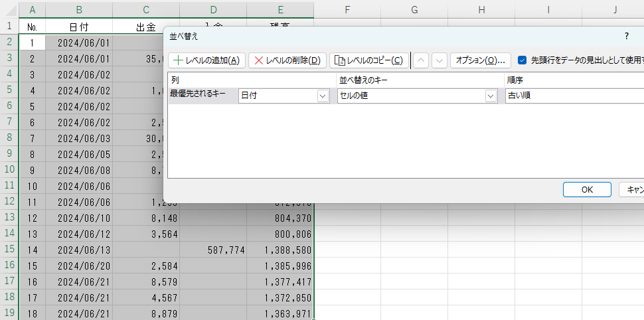Image resolution: width=644 pixels, height=320 pixels.
Task: Click cell with 1,385,996
Action: click(280, 266)
